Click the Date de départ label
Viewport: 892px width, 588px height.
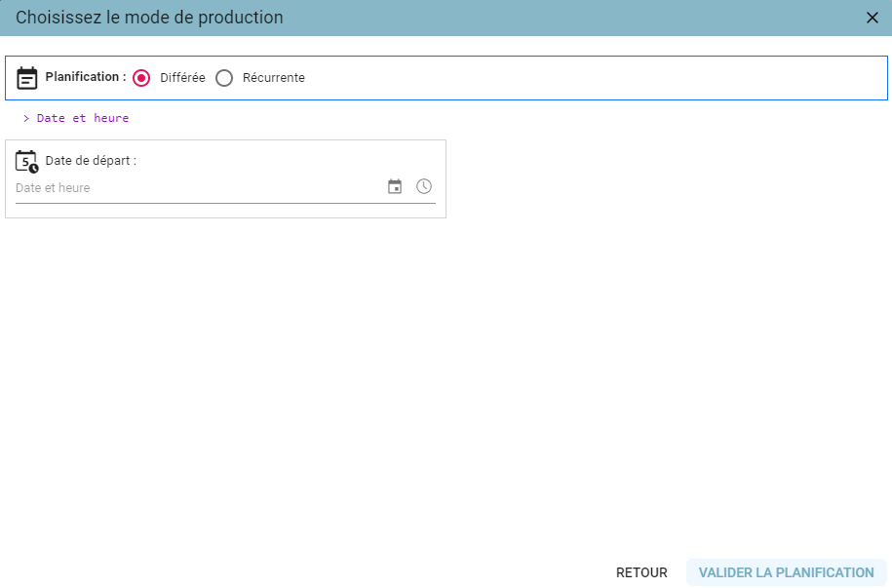(x=91, y=161)
